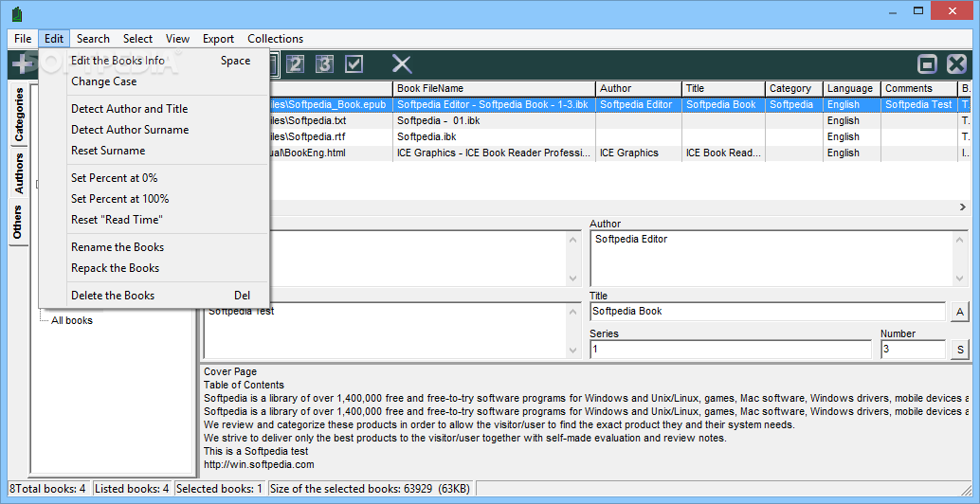Click into the Series input field

click(x=730, y=350)
